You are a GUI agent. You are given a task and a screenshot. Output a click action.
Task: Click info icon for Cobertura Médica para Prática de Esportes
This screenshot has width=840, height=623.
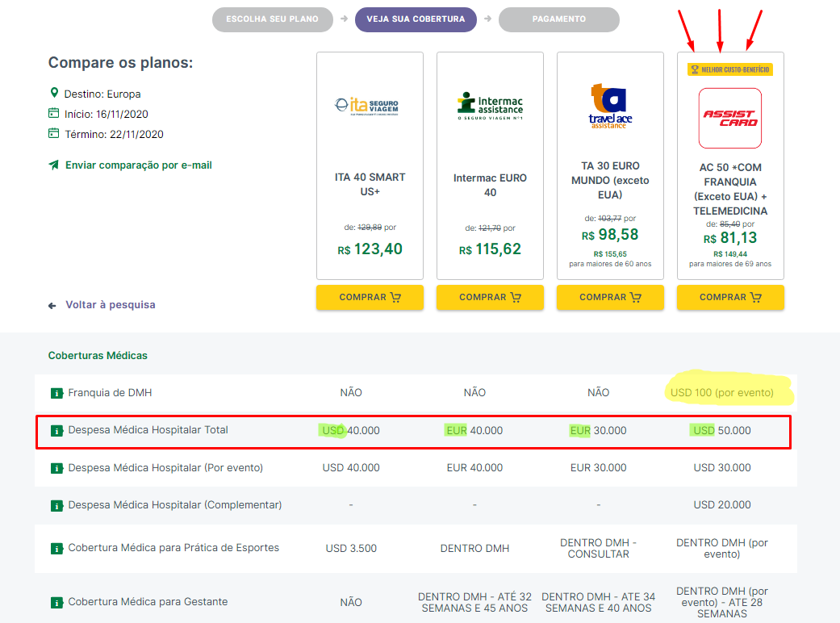[56, 549]
